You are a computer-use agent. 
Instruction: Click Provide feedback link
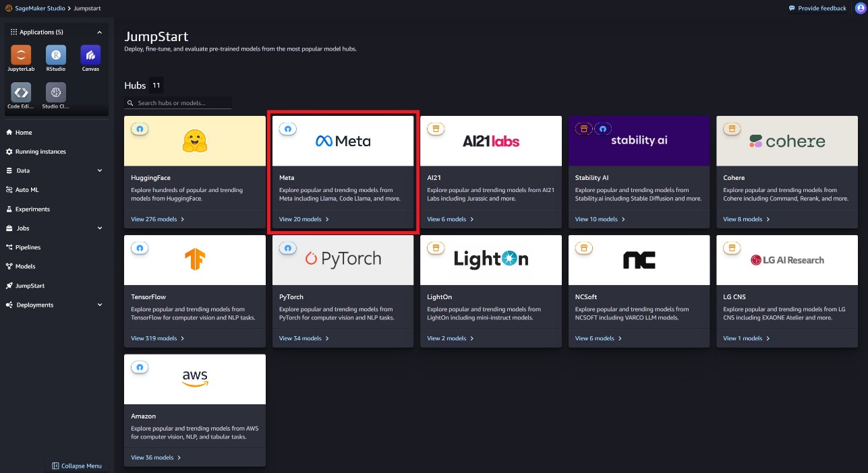coord(817,8)
